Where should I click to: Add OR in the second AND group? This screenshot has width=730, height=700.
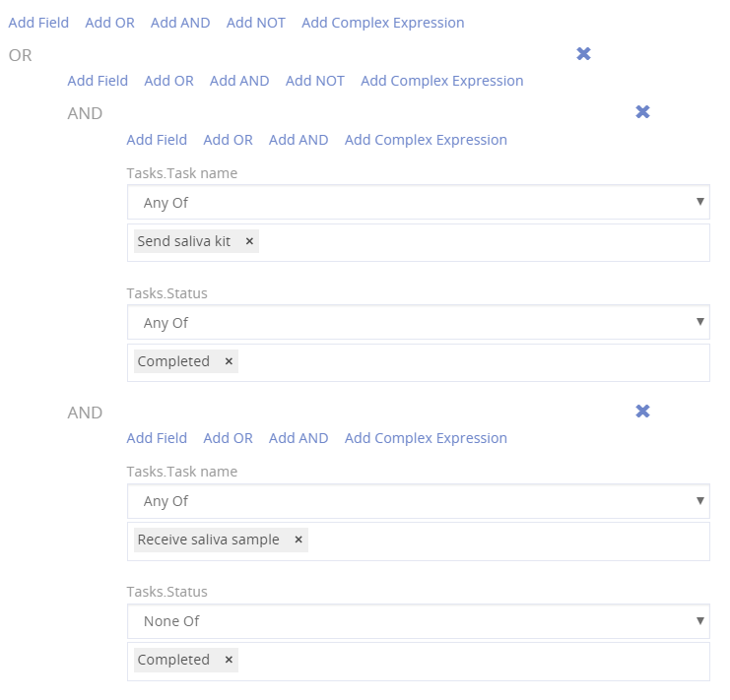[229, 438]
